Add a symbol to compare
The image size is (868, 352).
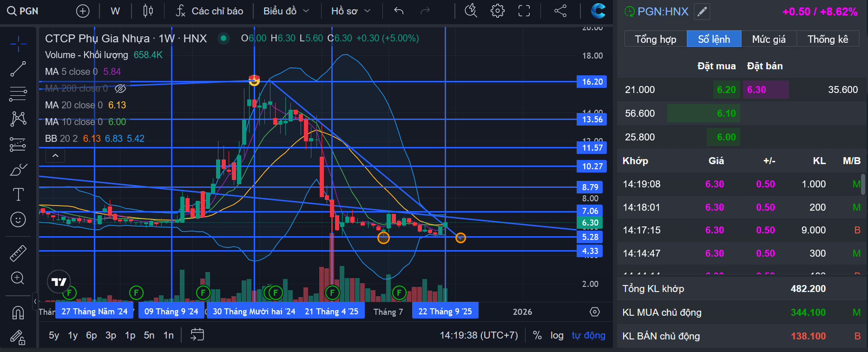[x=83, y=11]
